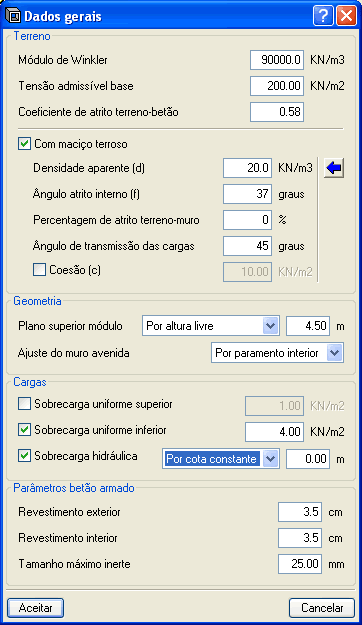Viewport: 362px width, 625px height.
Task: Enable the Coesão (c) checkbox
Action: [x=39, y=270]
